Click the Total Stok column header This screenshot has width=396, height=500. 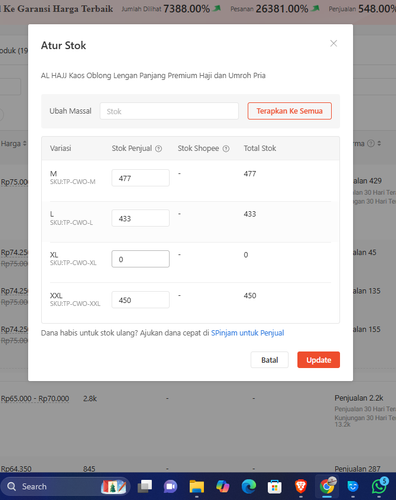point(260,148)
